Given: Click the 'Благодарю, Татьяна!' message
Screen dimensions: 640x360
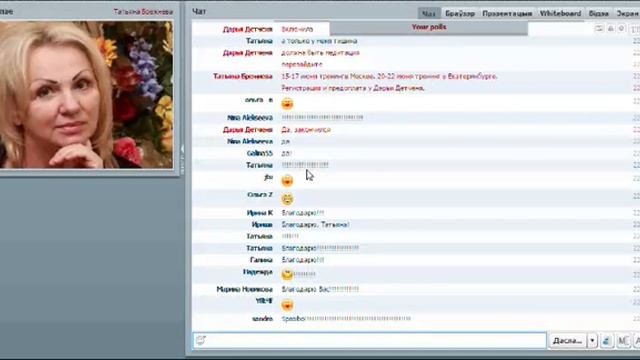Looking at the screenshot, I should pyautogui.click(x=316, y=225).
